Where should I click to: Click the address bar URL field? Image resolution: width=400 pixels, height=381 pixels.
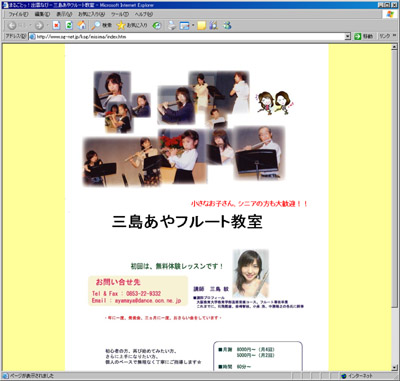click(x=187, y=36)
